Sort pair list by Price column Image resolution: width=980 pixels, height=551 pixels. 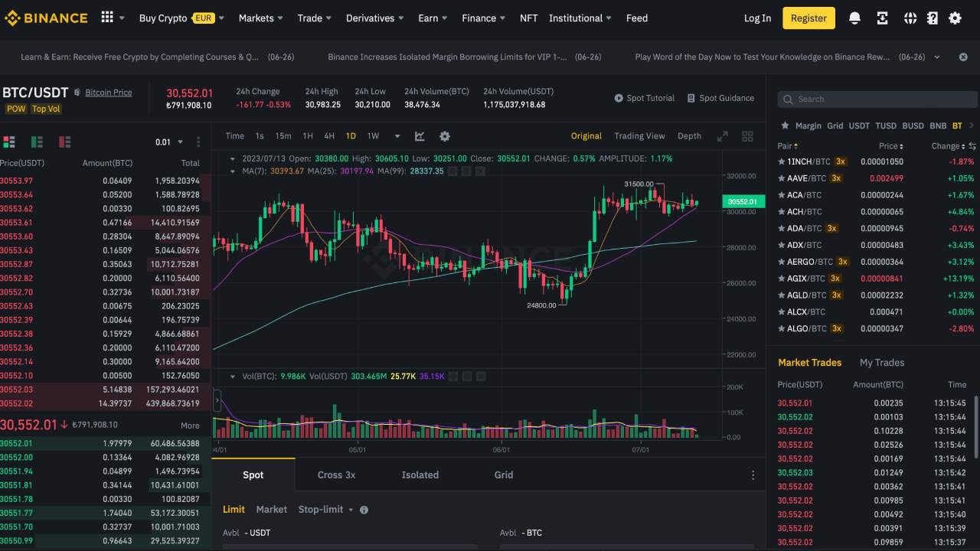(x=890, y=146)
